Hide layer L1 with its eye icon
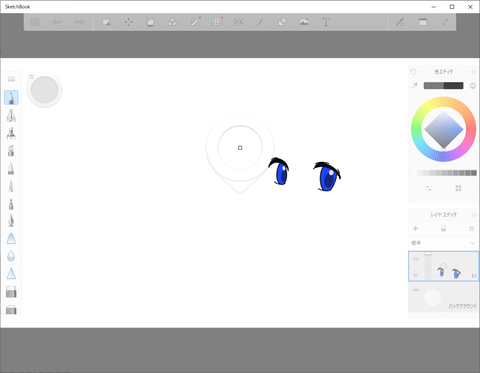The height and width of the screenshot is (373, 480). tap(416, 259)
